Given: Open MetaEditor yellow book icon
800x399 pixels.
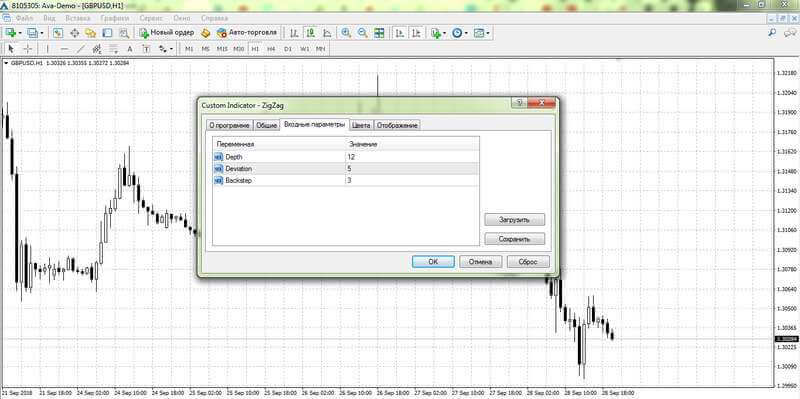Looking at the screenshot, I should click(206, 33).
